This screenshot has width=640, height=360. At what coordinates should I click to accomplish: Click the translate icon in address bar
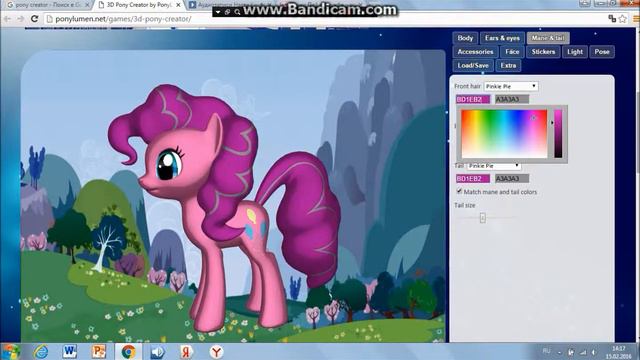click(x=612, y=19)
